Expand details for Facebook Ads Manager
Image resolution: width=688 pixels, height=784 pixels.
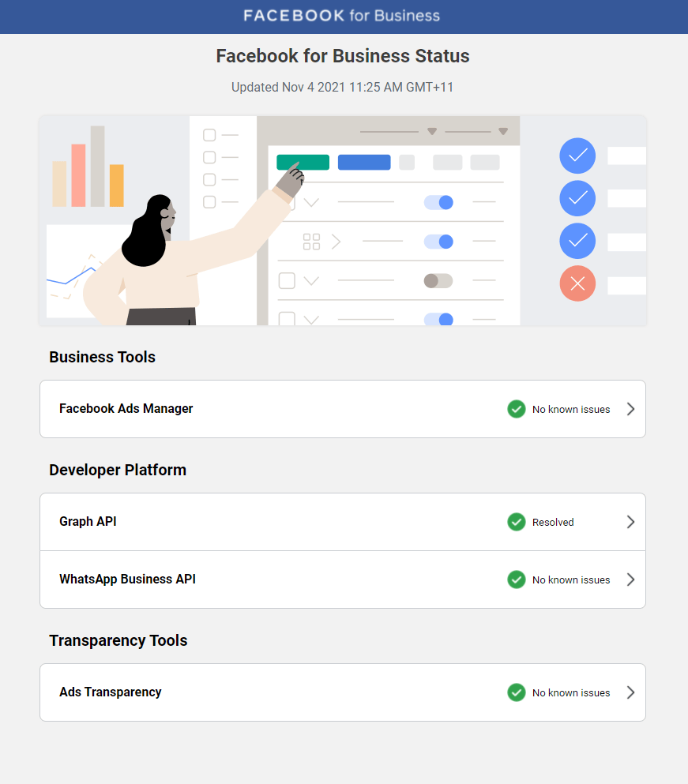click(630, 409)
